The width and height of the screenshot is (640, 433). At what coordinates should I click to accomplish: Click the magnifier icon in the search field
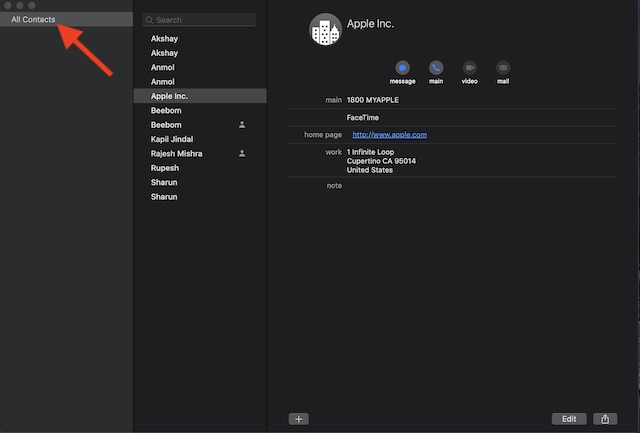(x=149, y=20)
